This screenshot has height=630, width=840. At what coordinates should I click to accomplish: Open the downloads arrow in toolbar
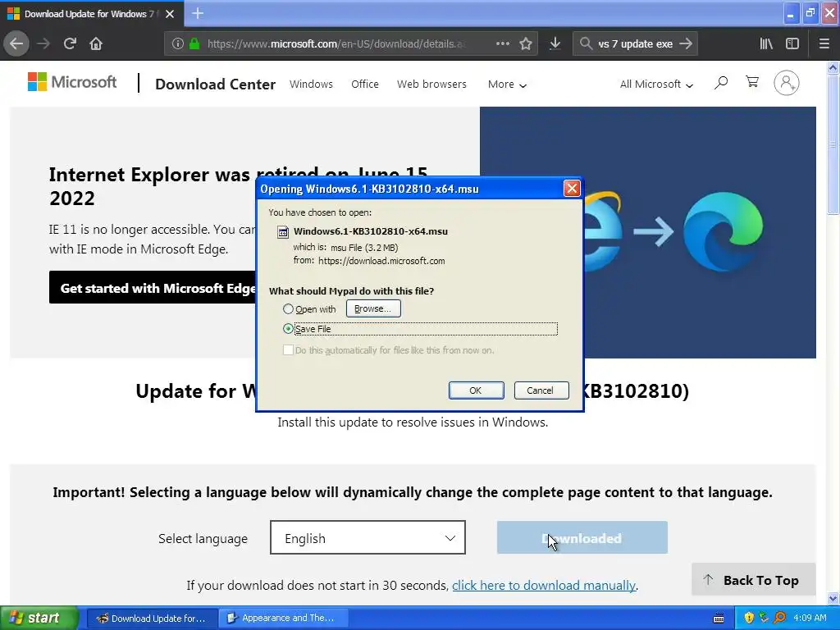[555, 43]
